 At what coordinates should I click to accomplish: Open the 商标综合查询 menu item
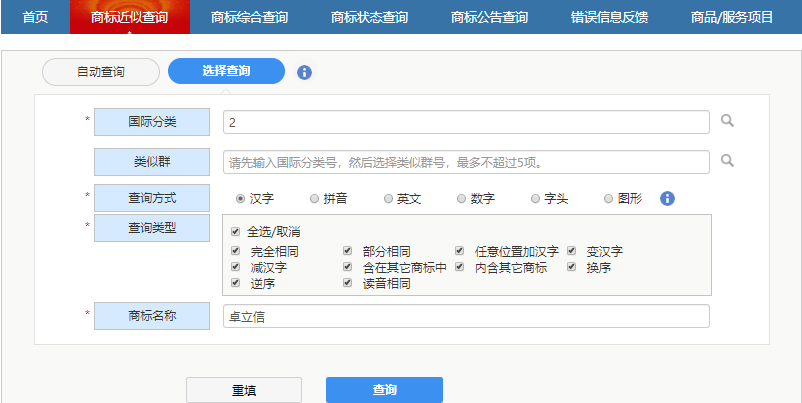pyautogui.click(x=249, y=17)
